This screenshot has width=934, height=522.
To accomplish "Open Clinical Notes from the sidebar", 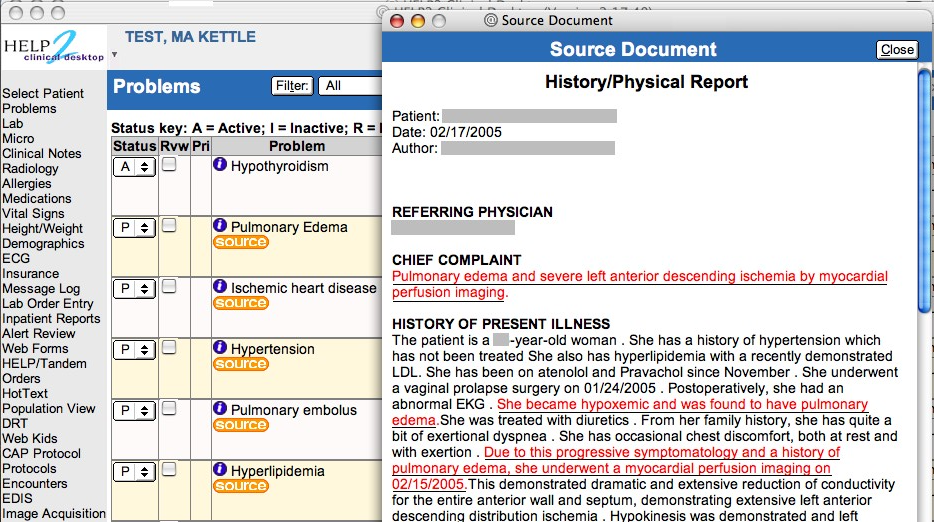I will 42,153.
